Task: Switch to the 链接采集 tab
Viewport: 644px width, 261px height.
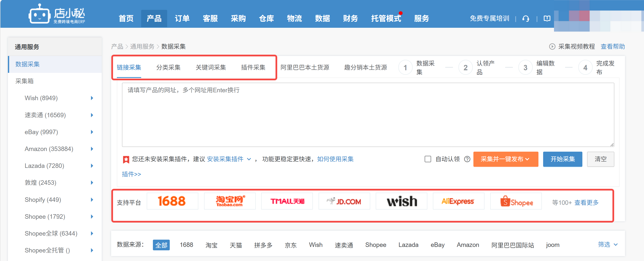Action: click(x=129, y=67)
